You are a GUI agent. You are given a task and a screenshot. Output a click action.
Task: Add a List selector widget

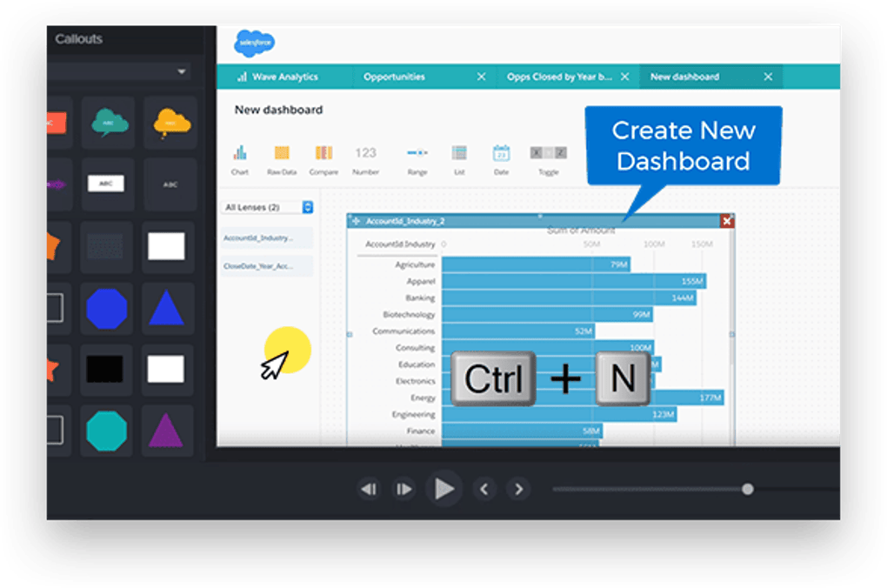coord(459,159)
